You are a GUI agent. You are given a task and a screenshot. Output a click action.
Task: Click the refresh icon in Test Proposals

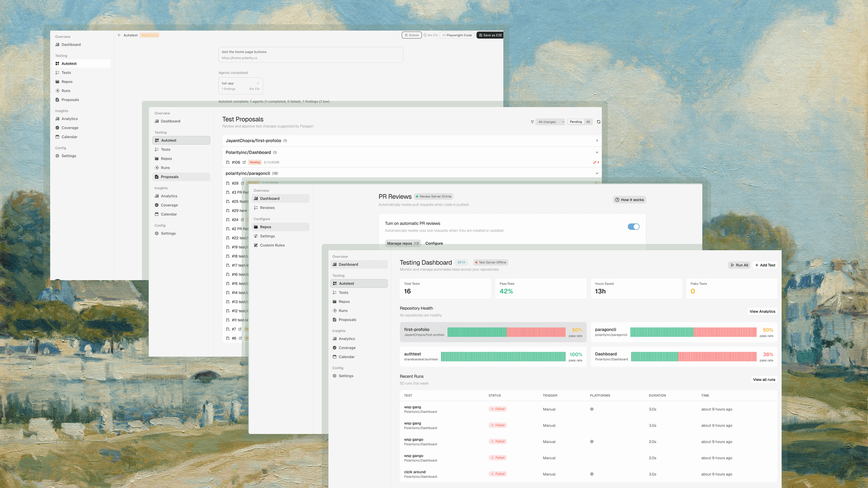[598, 122]
